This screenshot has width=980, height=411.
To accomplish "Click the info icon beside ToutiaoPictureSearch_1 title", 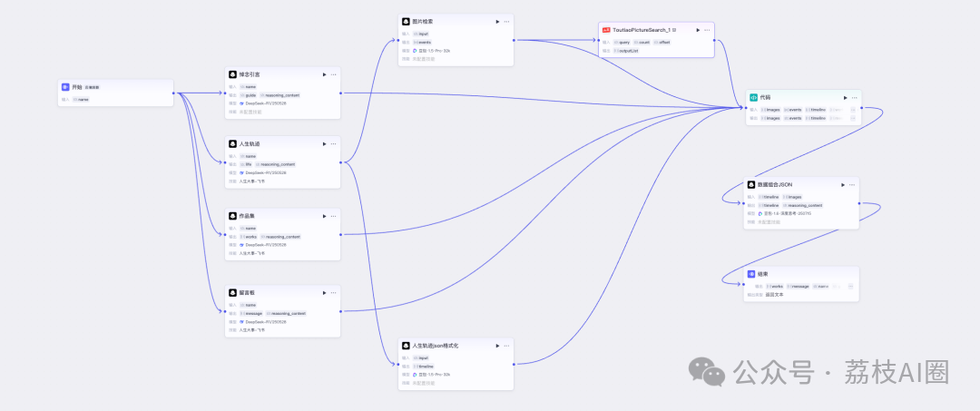I will (674, 30).
